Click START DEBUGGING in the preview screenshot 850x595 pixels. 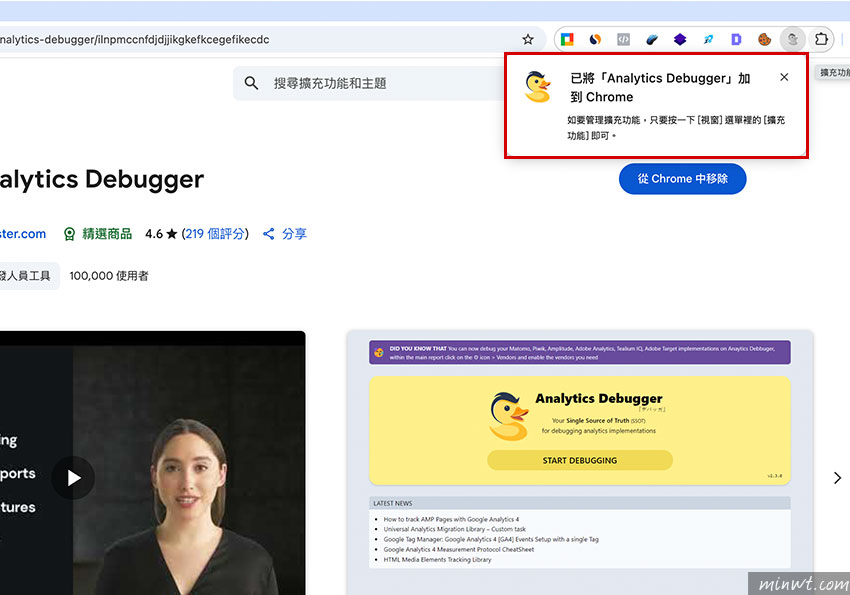(579, 461)
